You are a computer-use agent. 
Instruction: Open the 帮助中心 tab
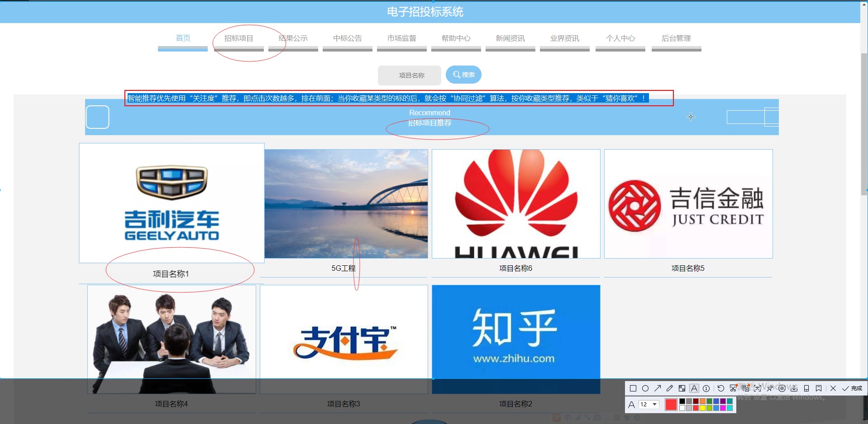tap(456, 38)
